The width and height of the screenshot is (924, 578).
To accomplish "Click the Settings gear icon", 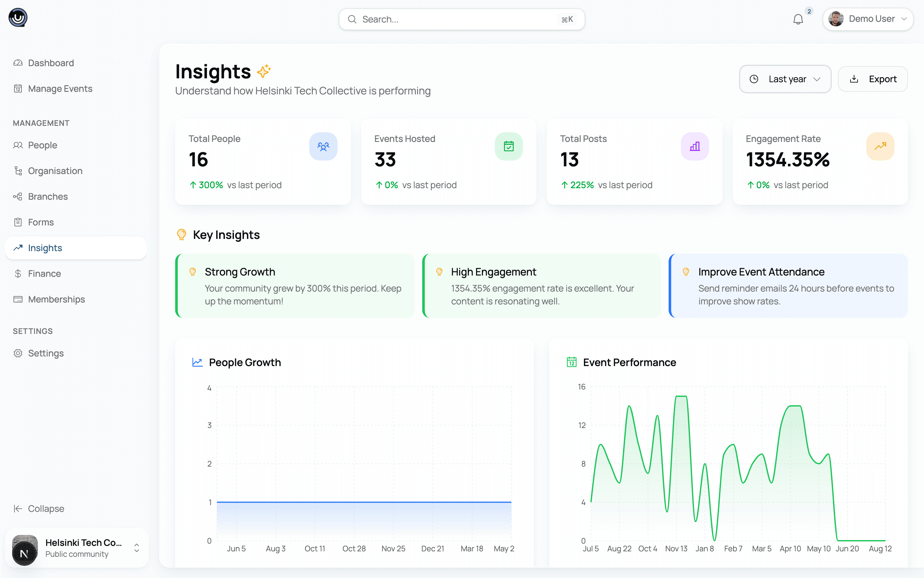I will tap(18, 353).
